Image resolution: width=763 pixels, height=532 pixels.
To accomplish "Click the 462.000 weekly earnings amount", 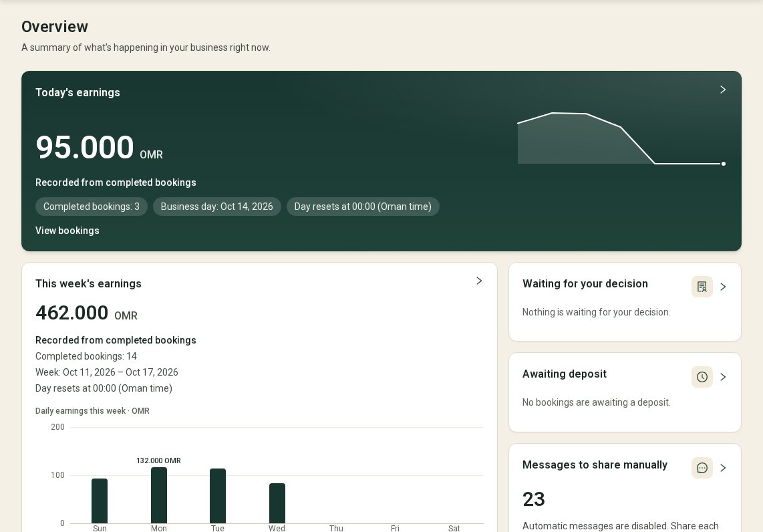I will click(x=72, y=313).
